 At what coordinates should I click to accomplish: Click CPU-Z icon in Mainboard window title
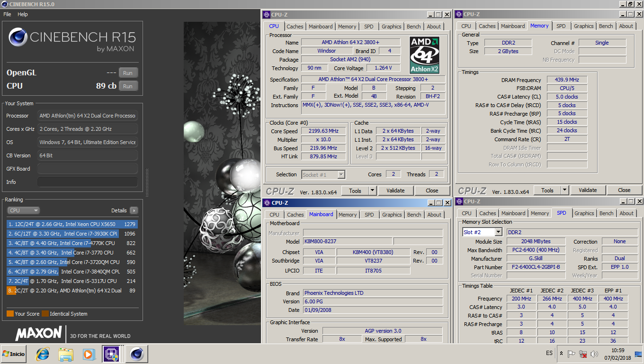pos(267,203)
